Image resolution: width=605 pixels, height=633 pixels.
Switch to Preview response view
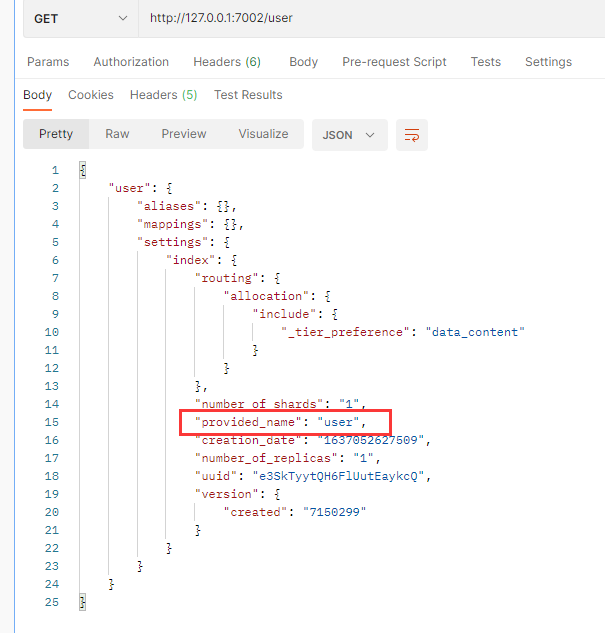click(x=184, y=134)
